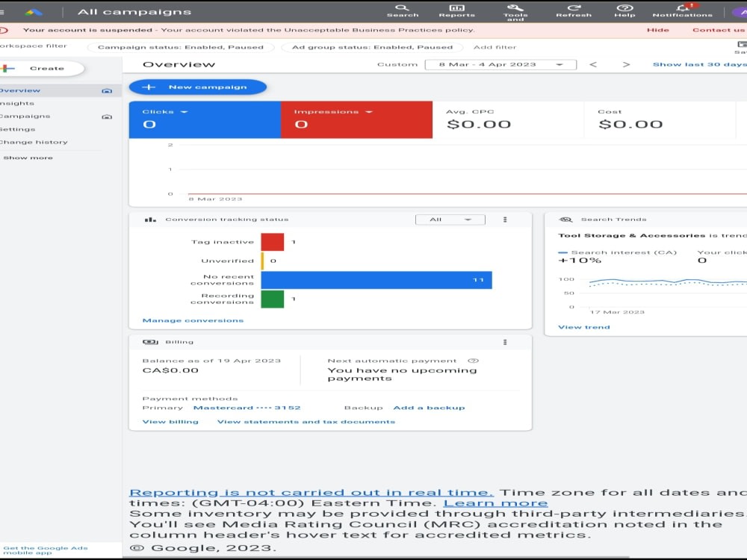The image size is (747, 560).
Task: Click the suspension warning icon
Action: tap(3, 30)
